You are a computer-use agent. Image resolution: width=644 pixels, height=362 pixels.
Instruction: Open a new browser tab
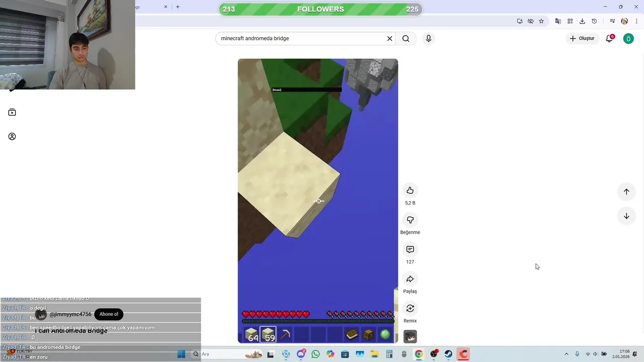[x=178, y=7]
